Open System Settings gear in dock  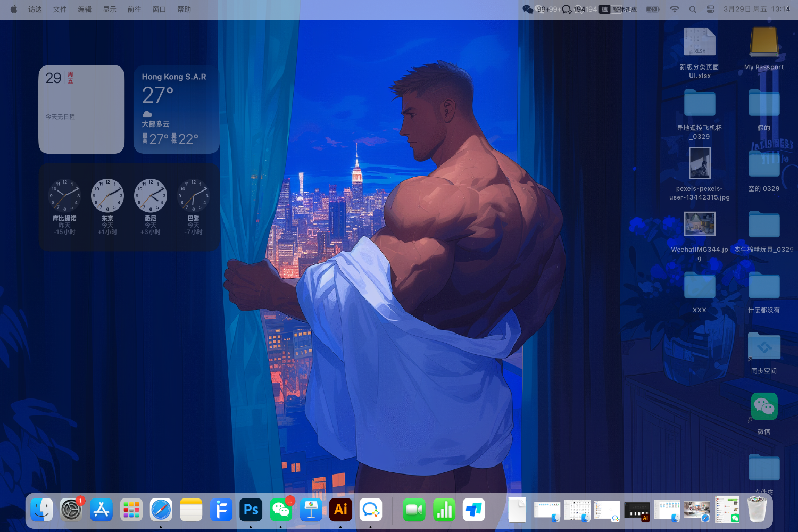(71, 510)
